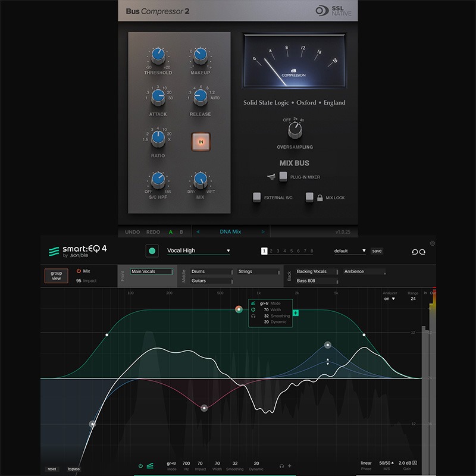Screen dimensions: 476x476
Task: Click the red dip band node
Action: point(204,408)
